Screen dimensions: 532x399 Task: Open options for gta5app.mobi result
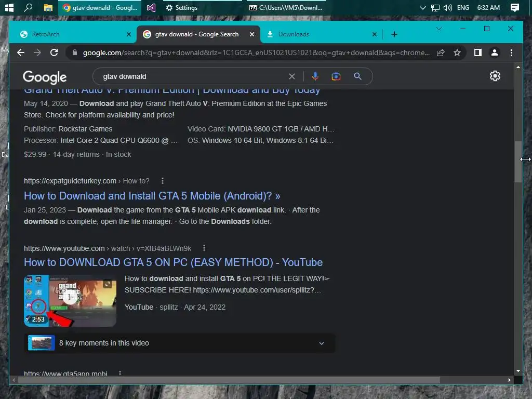pos(120,373)
